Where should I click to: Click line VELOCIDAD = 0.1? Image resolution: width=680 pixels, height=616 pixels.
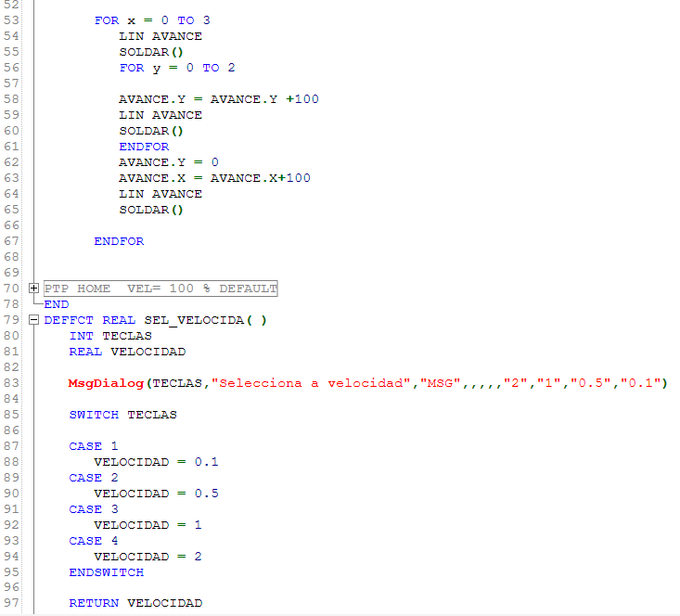156,462
